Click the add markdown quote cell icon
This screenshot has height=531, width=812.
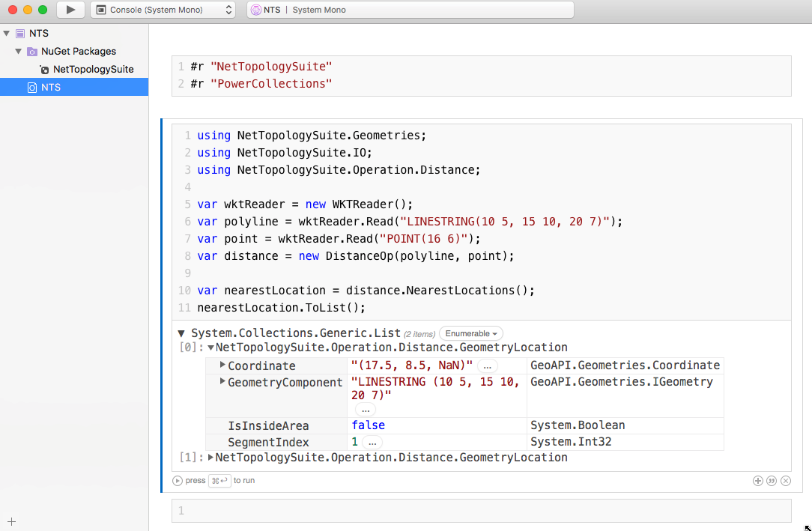pyautogui.click(x=772, y=481)
